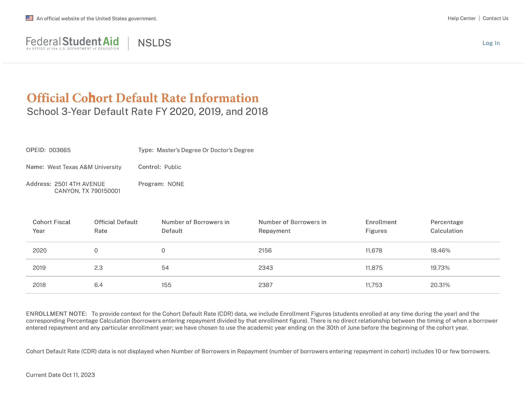Click the official website of the United States government text
The image size is (532, 393).
coord(97,19)
